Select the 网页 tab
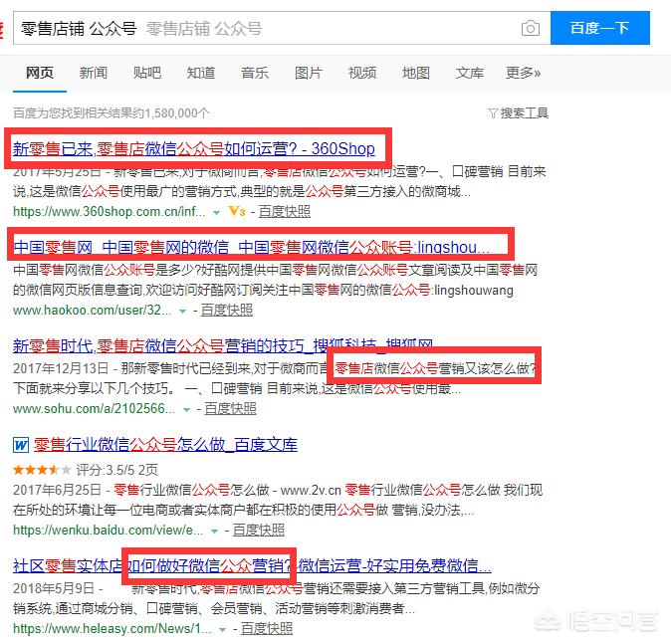Image resolution: width=671 pixels, height=644 pixels. coord(40,73)
